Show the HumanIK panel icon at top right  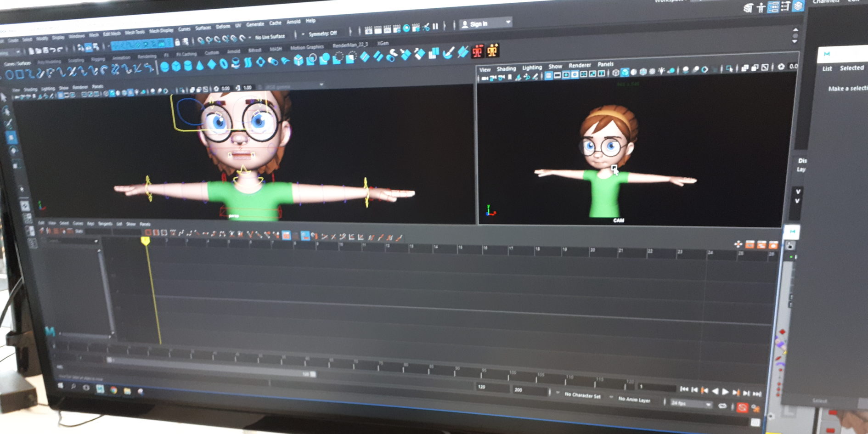[761, 7]
